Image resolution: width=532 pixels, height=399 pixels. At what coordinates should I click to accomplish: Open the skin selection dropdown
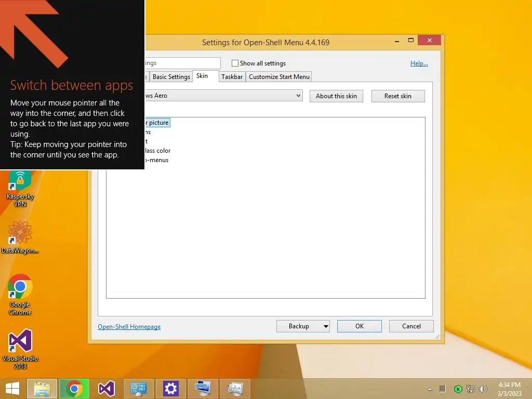[x=223, y=96]
